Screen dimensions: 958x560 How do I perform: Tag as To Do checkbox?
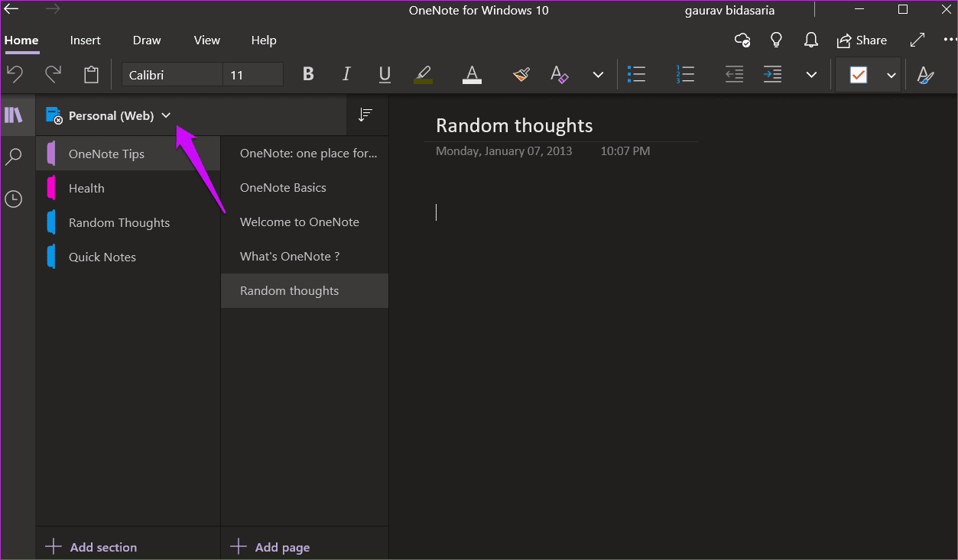click(x=859, y=75)
